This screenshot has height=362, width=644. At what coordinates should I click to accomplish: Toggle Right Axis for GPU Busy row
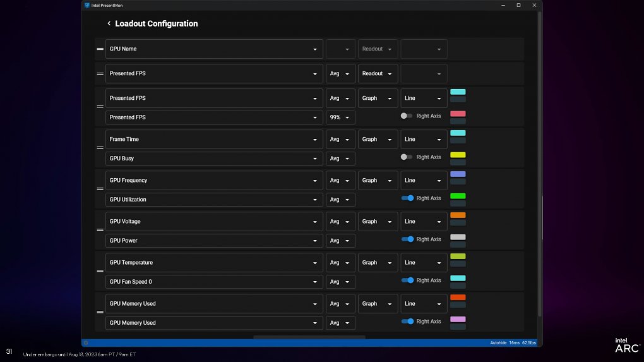[x=406, y=157]
